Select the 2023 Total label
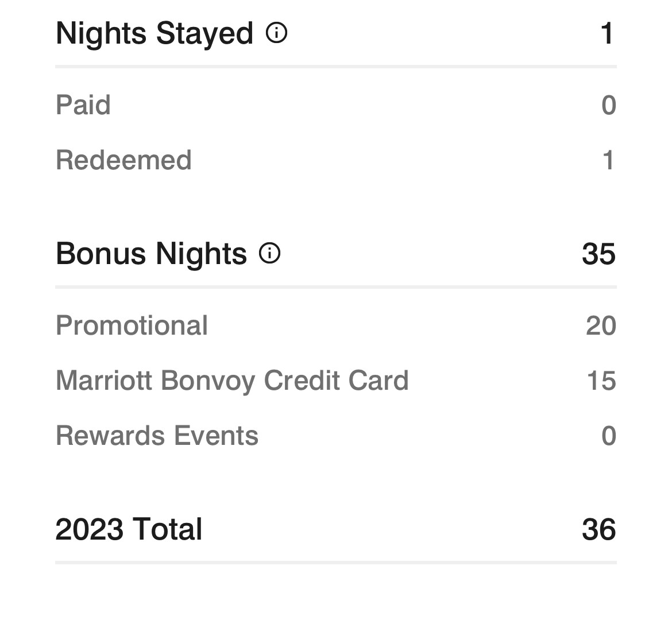Screen dimensions: 672x624 (x=129, y=529)
